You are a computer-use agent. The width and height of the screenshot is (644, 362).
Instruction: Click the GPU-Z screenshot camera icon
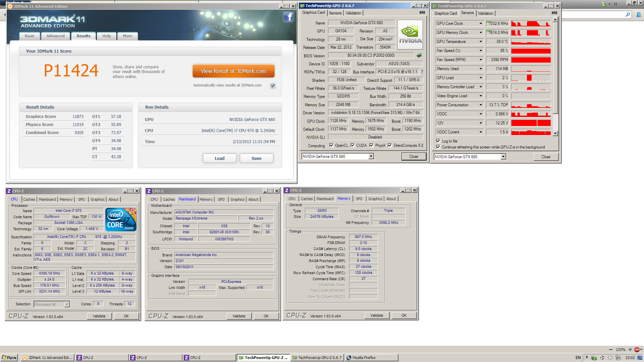pos(422,12)
